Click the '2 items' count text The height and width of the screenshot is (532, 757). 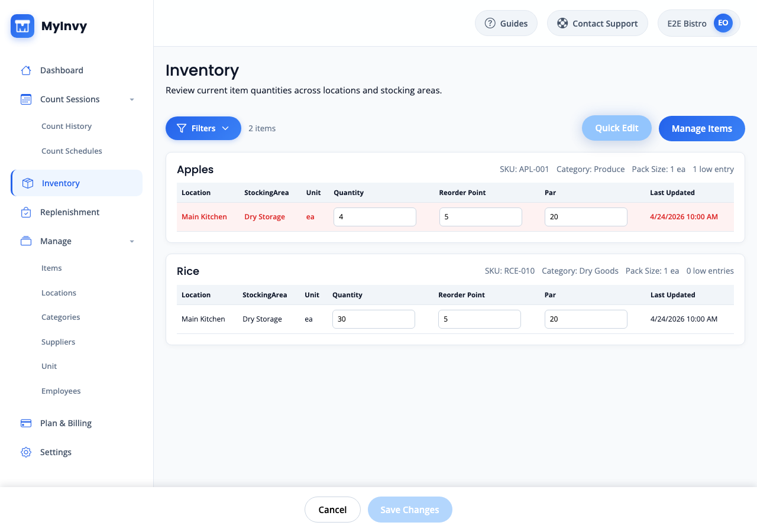click(262, 128)
